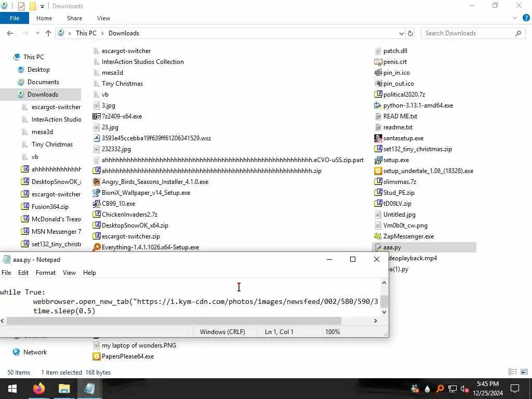This screenshot has height=399, width=532.
Task: Switch to the View ribbon tab in Explorer
Action: [103, 18]
